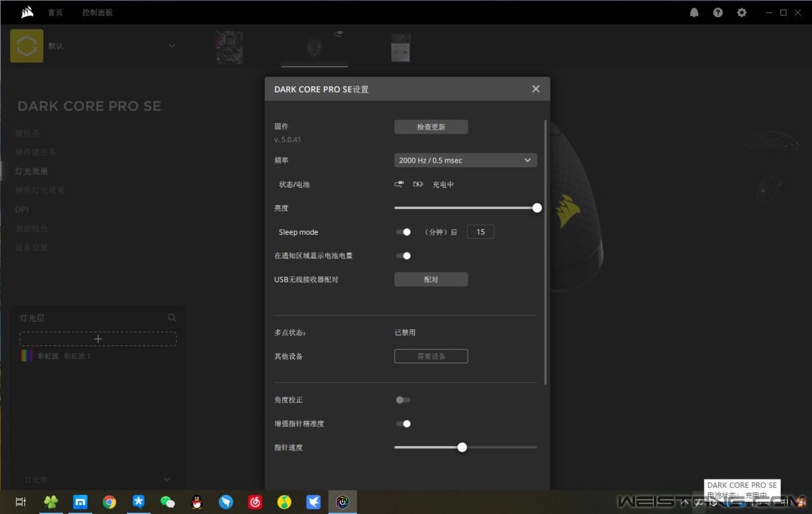
Task: Close the DARK CORE PRO SE settings dialog
Action: coord(535,89)
